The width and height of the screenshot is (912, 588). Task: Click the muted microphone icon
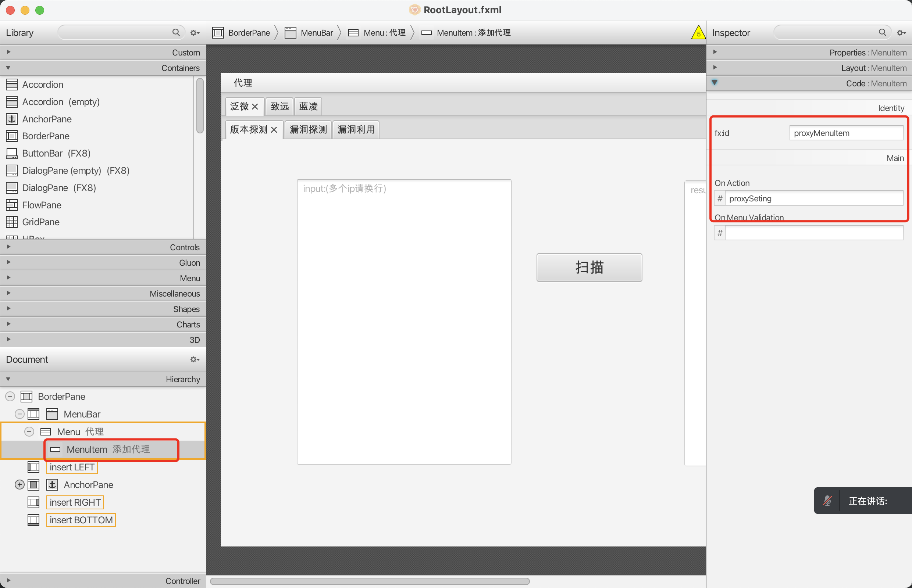tap(827, 501)
